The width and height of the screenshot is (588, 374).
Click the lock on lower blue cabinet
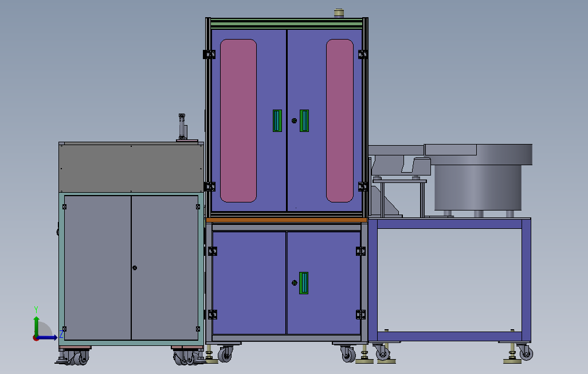[x=295, y=283]
